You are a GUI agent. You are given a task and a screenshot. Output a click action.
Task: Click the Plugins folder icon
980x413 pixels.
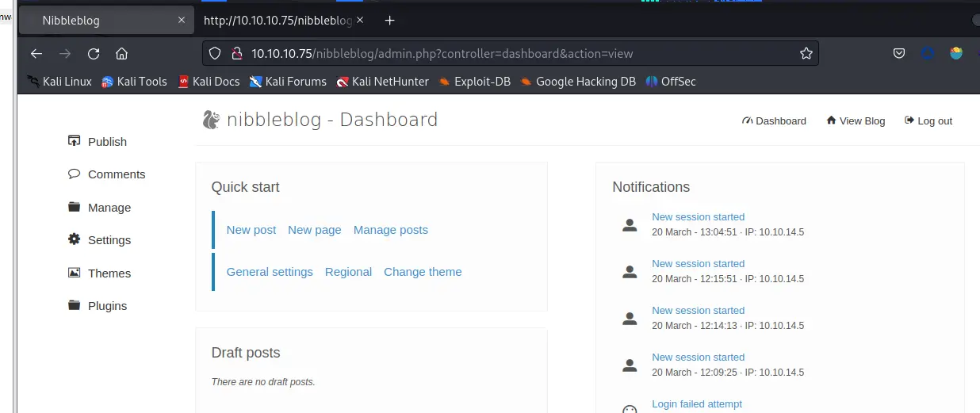75,305
